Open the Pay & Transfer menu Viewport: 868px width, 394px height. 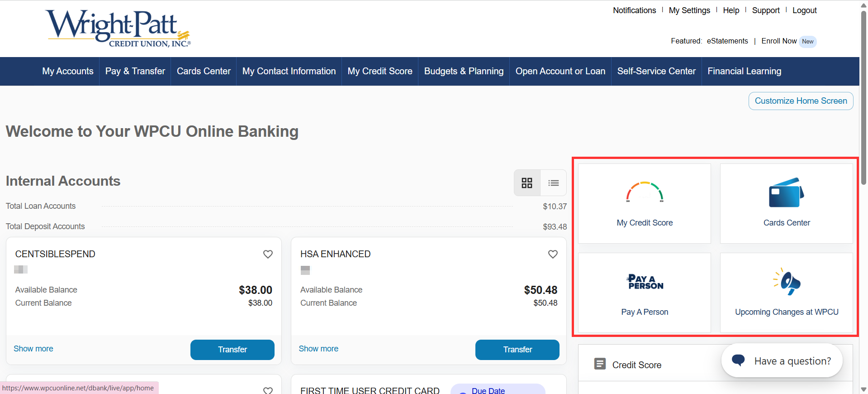tap(135, 71)
